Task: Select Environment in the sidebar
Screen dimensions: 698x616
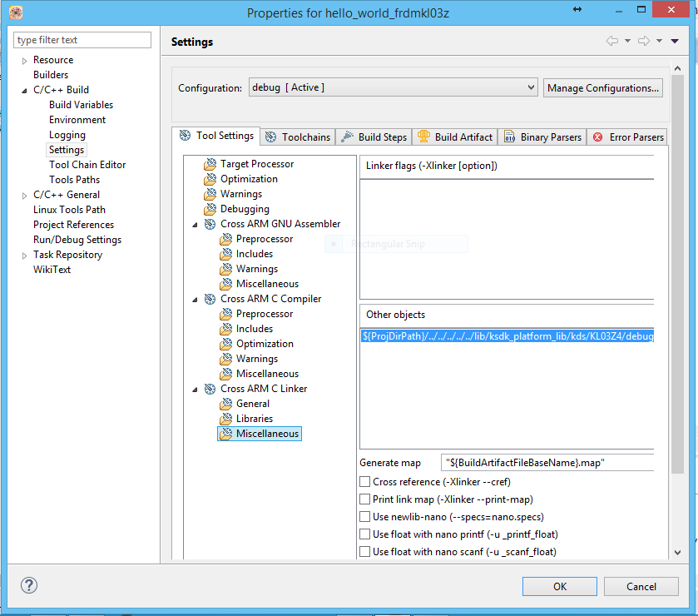Action: (x=77, y=119)
